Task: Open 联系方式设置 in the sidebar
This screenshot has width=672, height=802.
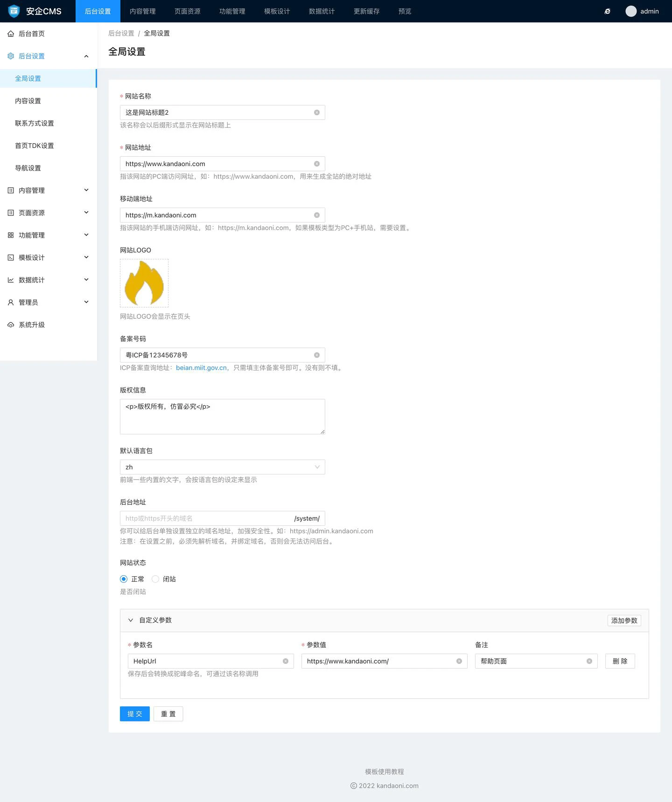Action: pyautogui.click(x=35, y=123)
